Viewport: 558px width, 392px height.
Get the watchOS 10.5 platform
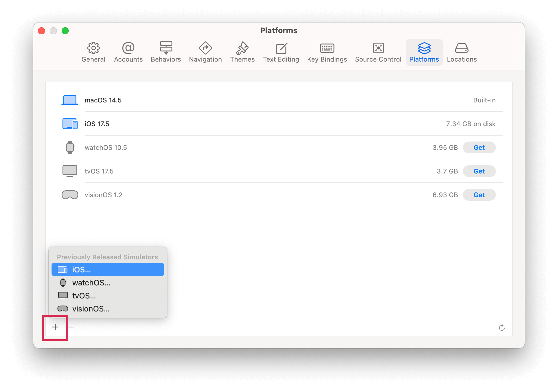point(479,147)
